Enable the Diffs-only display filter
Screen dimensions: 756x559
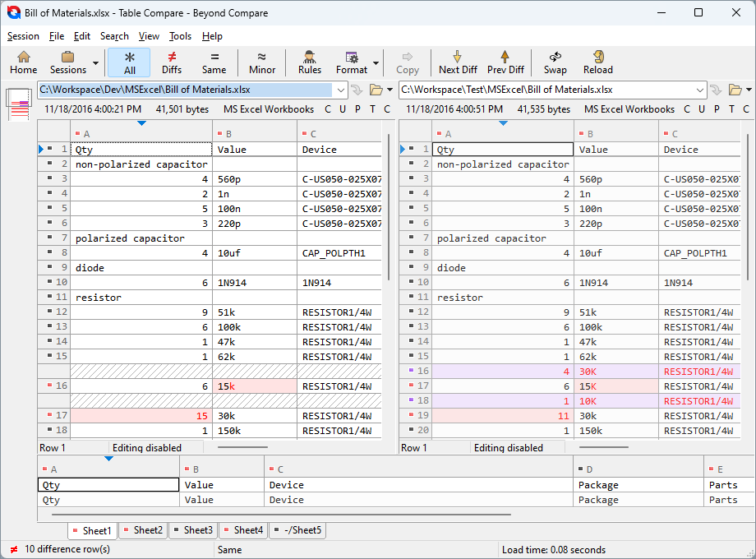pyautogui.click(x=172, y=62)
